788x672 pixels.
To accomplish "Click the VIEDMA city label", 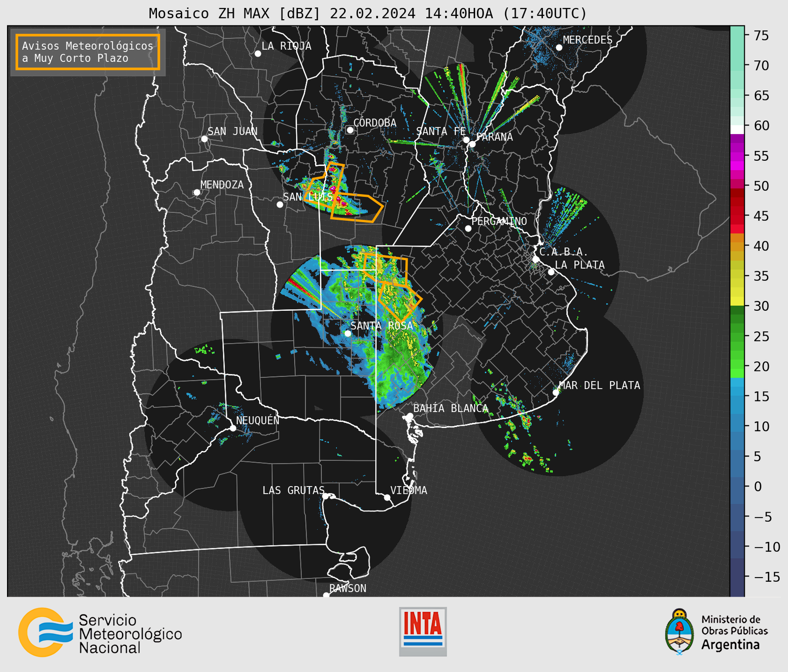I will pyautogui.click(x=409, y=490).
